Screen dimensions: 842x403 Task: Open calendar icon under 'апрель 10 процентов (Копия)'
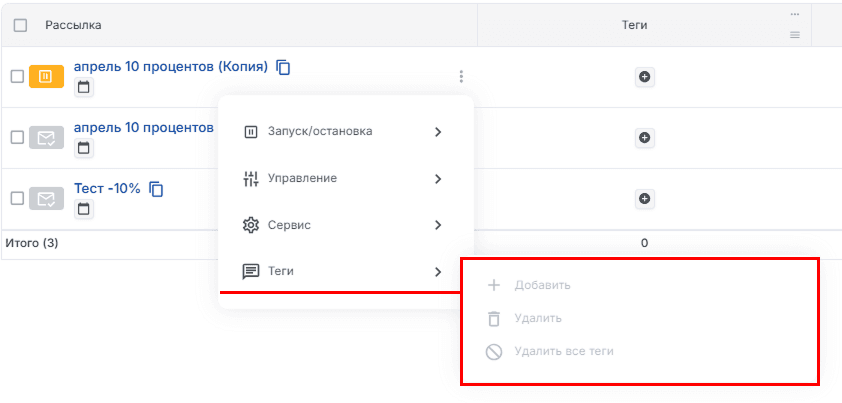[84, 87]
